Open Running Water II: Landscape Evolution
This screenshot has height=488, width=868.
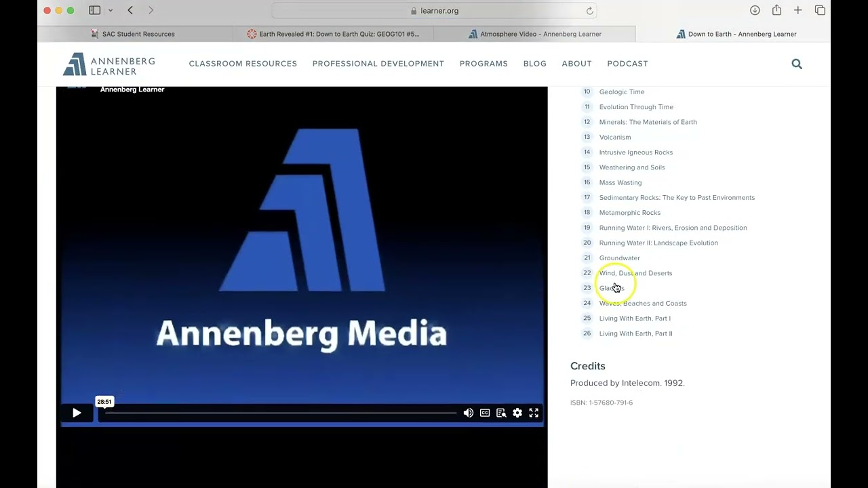coord(658,243)
